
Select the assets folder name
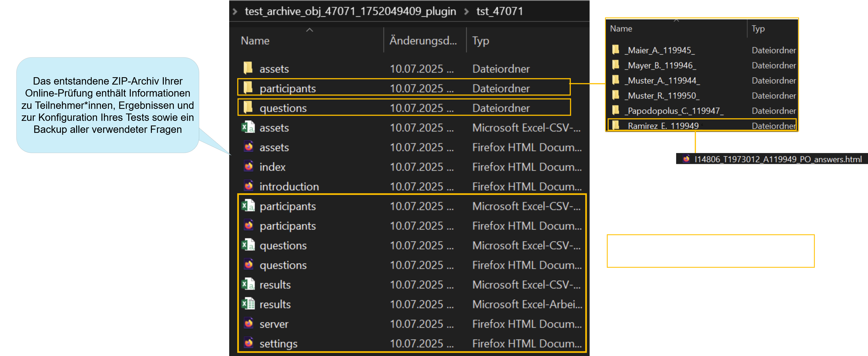click(x=274, y=69)
